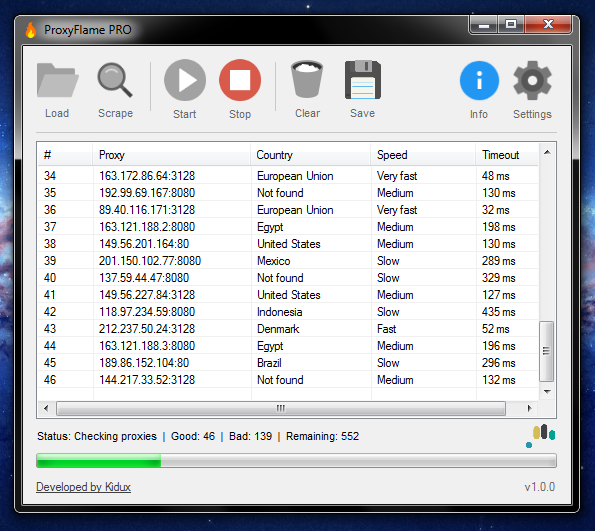Open Settings via the gear icon
The height and width of the screenshot is (531, 595).
coord(532,80)
